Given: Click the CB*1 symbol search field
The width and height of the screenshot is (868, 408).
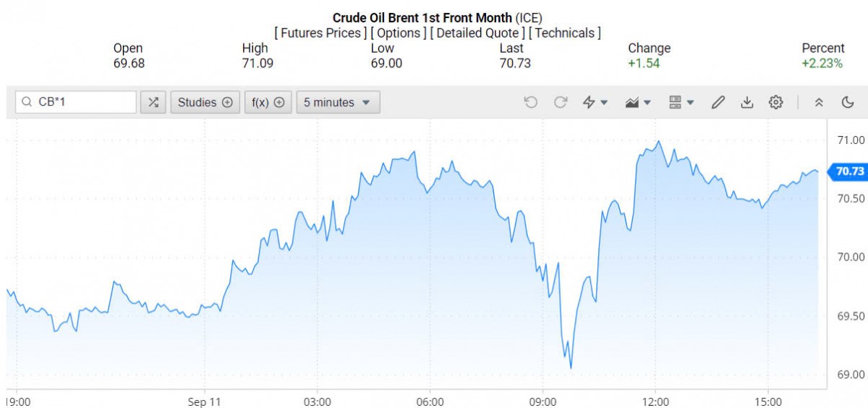Looking at the screenshot, I should click(76, 103).
